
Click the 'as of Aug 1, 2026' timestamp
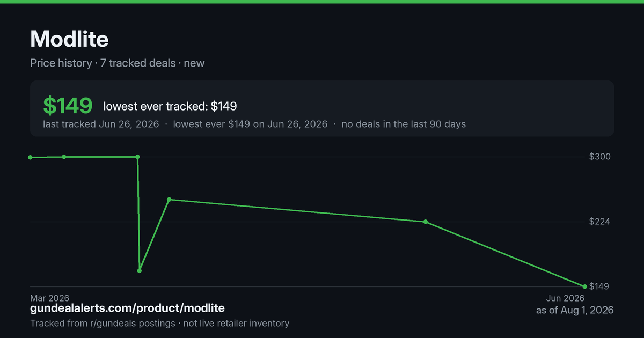point(575,310)
